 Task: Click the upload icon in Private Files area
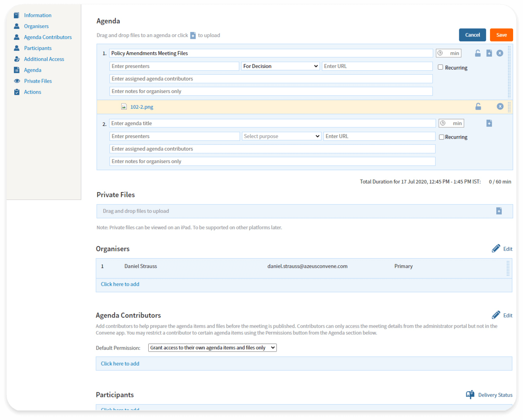[498, 211]
